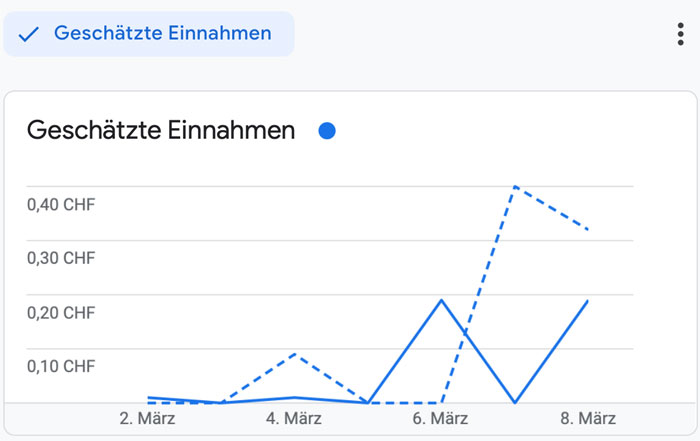Open the three-dot more options menu

[680, 34]
